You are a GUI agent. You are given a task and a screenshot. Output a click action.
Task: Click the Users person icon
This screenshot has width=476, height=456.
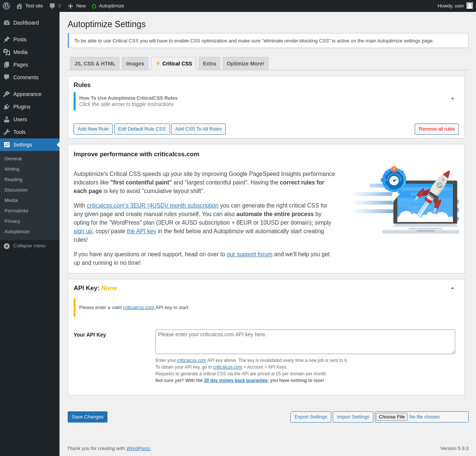coord(7,119)
